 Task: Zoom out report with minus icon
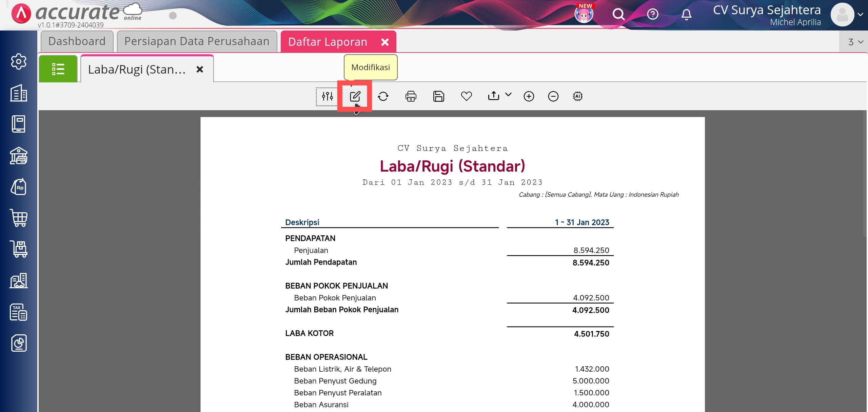pyautogui.click(x=553, y=97)
